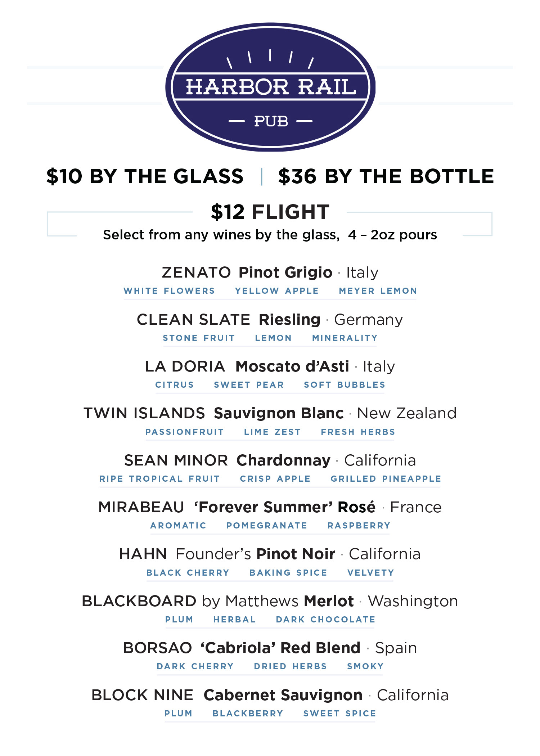540x756 pixels.
Task: Click the Harbor Rail Pub logo
Action: point(270,87)
